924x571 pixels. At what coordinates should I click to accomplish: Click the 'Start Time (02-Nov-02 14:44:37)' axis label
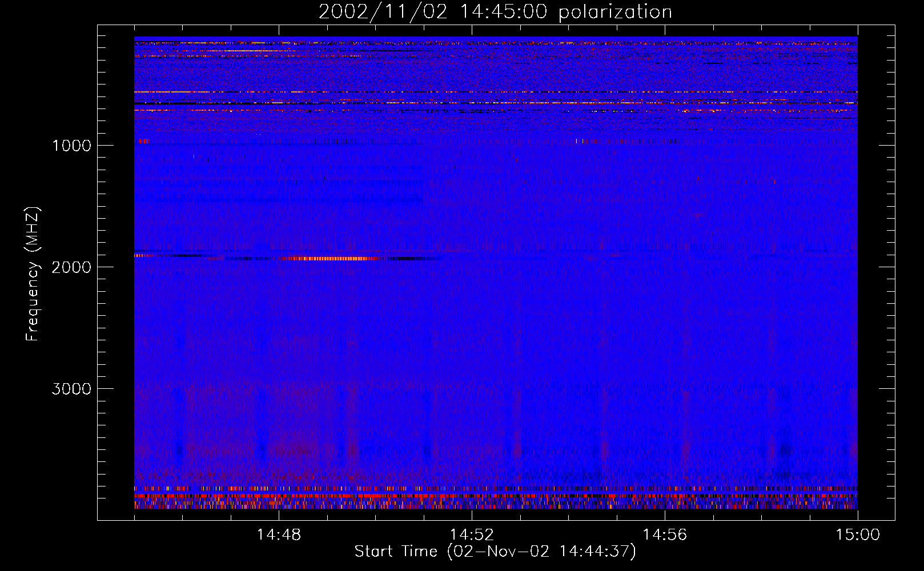point(495,552)
